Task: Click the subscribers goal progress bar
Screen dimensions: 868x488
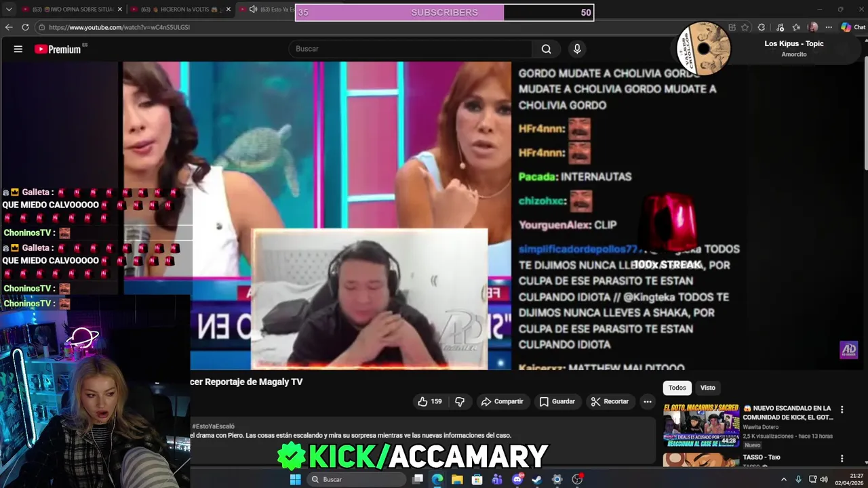Action: (445, 12)
